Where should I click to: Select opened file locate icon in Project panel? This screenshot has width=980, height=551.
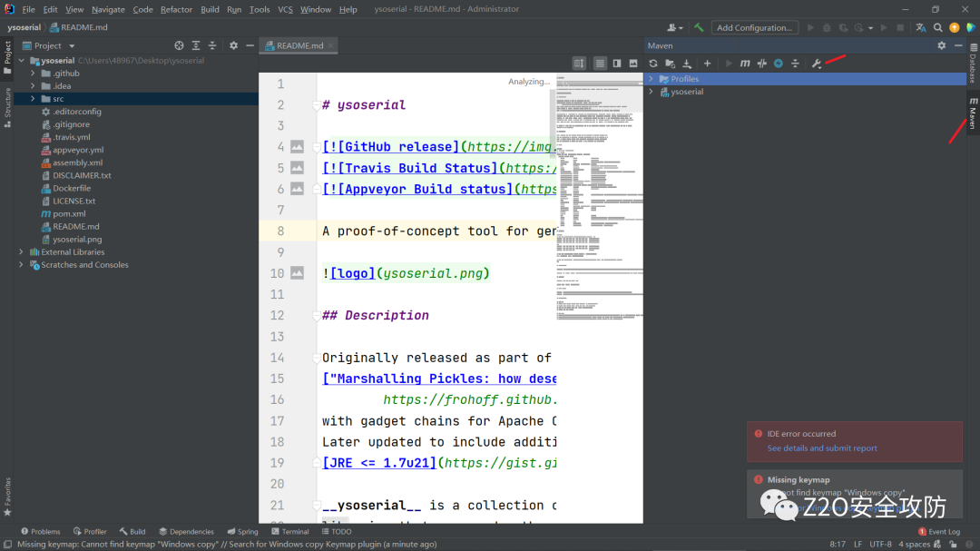[x=179, y=45]
